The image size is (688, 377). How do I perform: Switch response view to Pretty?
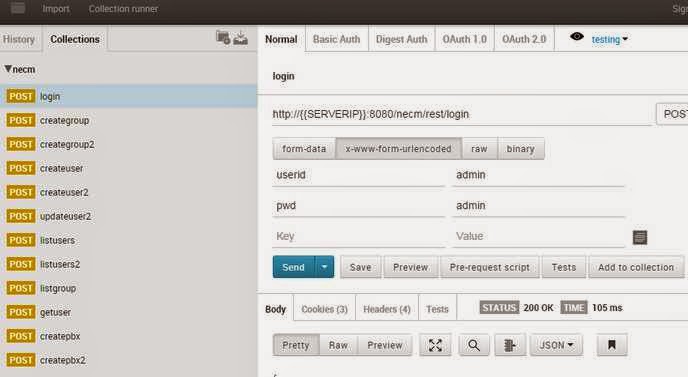coord(296,345)
